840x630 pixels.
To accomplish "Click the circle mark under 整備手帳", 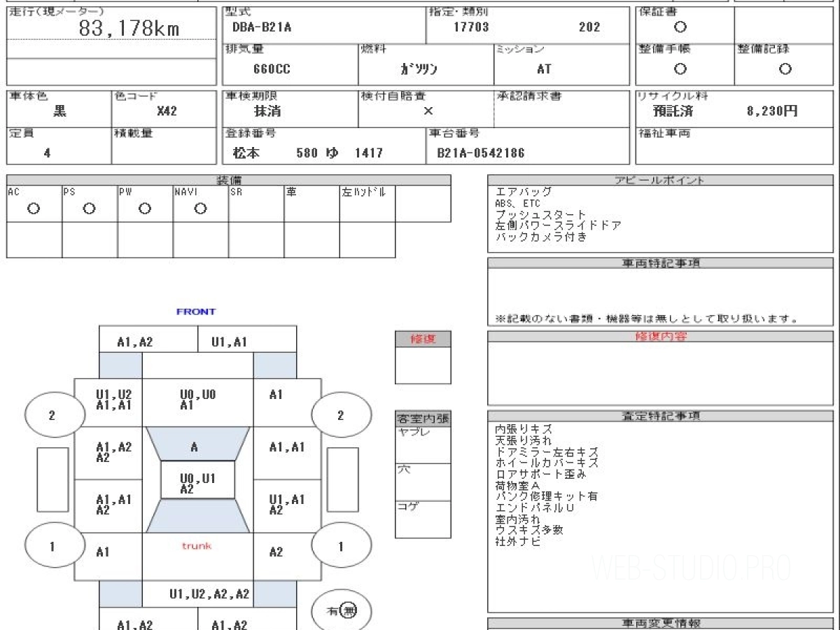I will point(680,69).
